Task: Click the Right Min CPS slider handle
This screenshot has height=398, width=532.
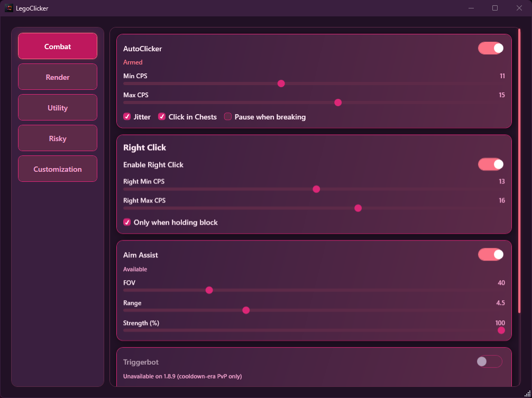Action: (316, 189)
